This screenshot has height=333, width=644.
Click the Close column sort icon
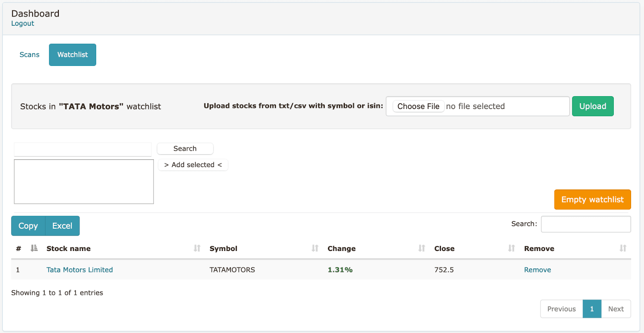(511, 248)
